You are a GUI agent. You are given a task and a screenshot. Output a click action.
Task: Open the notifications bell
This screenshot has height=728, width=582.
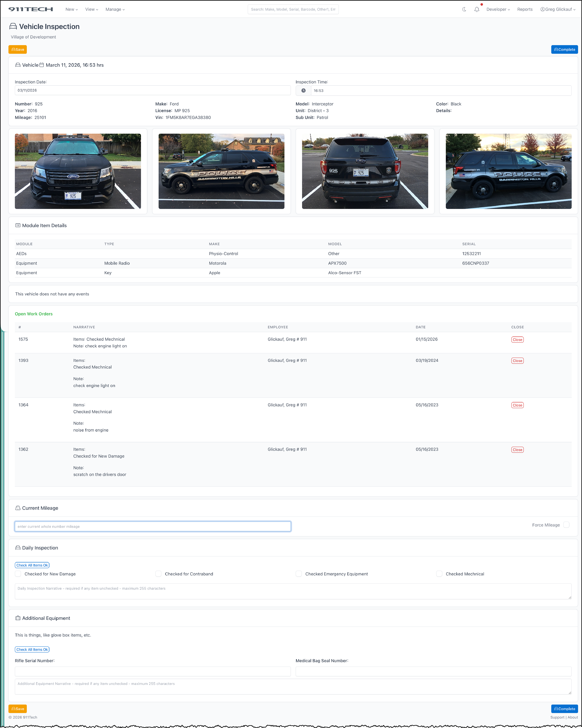[x=477, y=9]
